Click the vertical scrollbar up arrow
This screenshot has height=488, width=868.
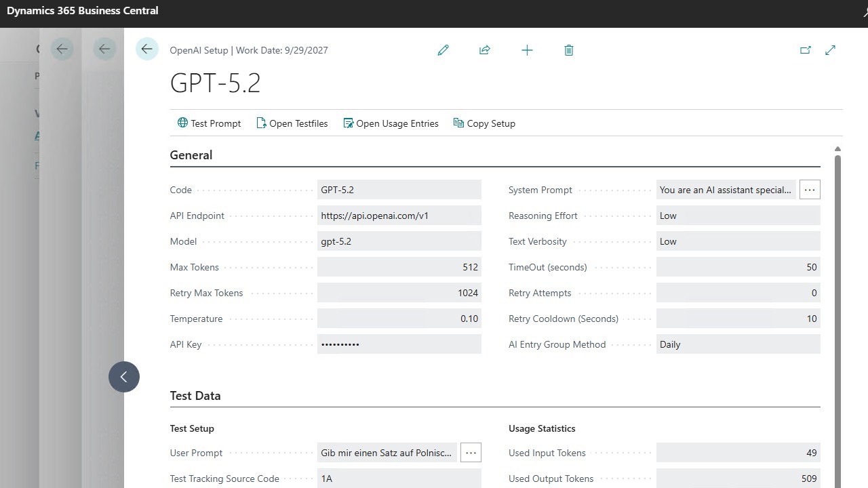pyautogui.click(x=837, y=149)
